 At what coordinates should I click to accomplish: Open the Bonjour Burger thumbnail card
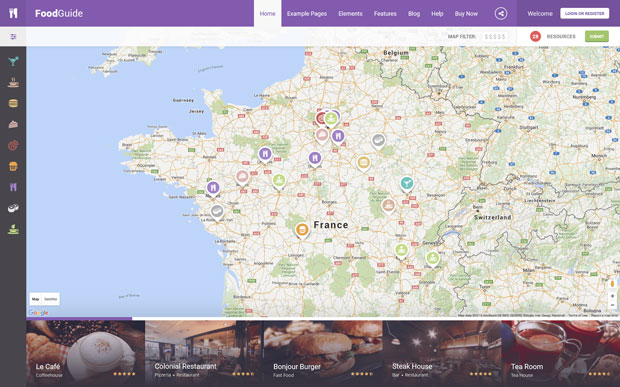click(x=323, y=353)
